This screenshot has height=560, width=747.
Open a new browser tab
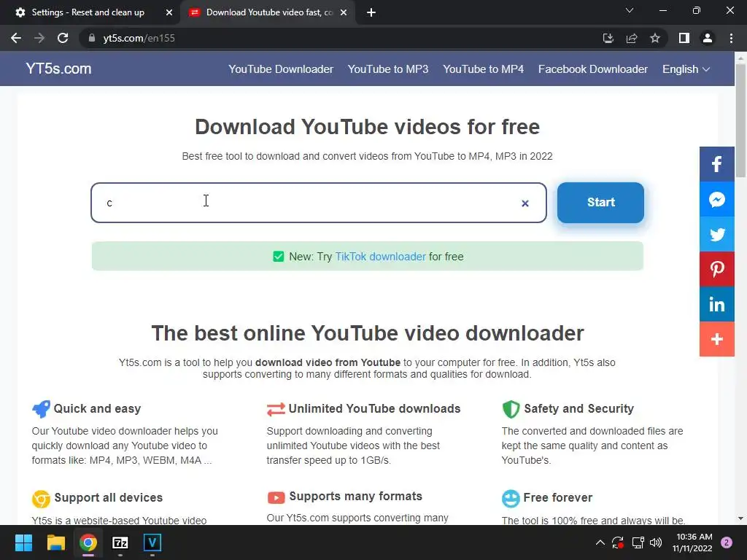(x=371, y=12)
